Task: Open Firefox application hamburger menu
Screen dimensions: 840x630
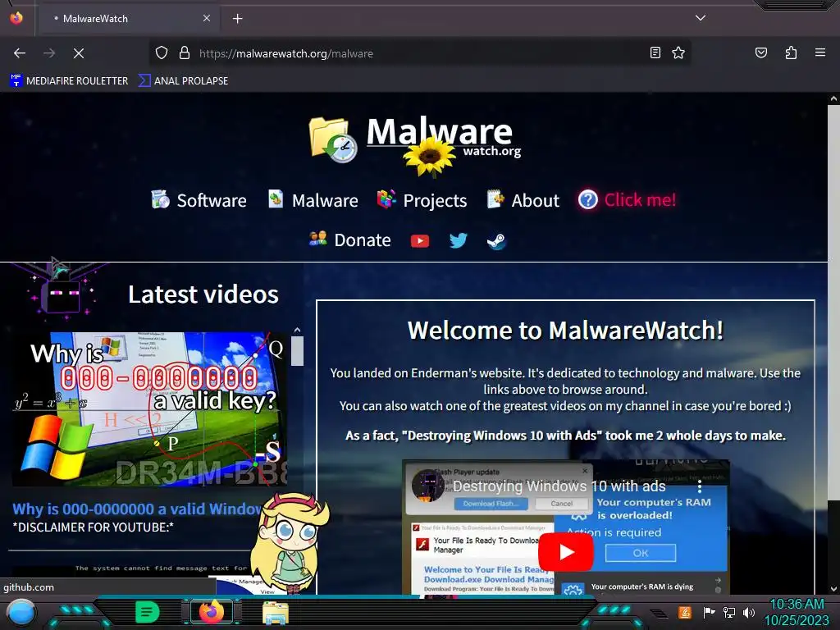Action: pos(819,52)
